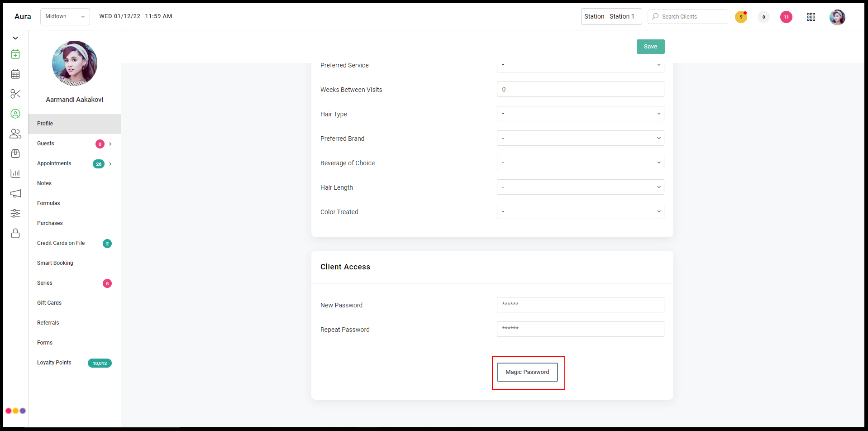Click the yellow notification badge showing 9

click(x=741, y=17)
